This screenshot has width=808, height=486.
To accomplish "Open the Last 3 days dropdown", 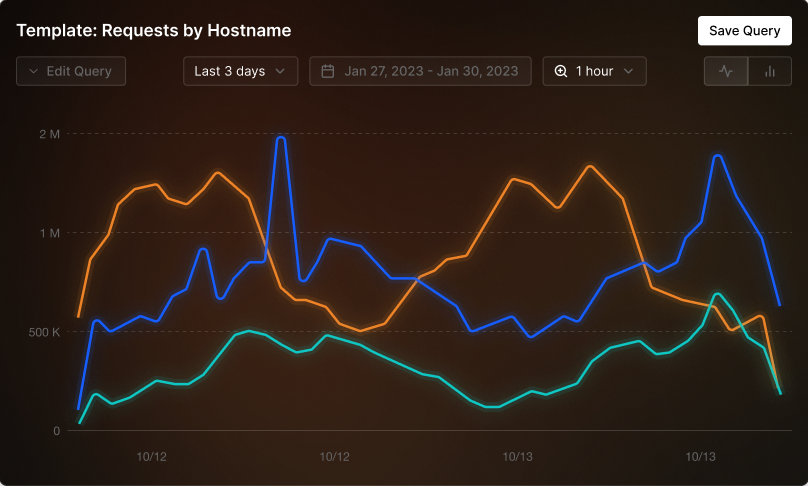I will click(x=241, y=71).
